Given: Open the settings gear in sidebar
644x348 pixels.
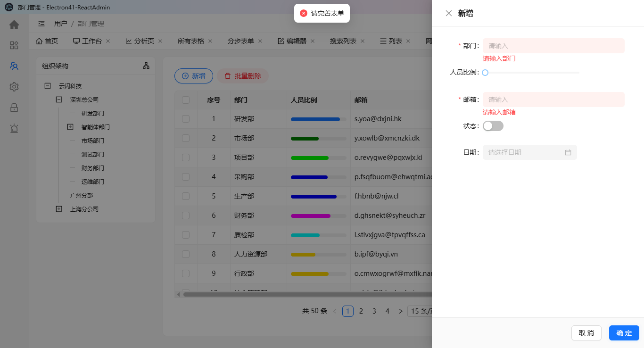Looking at the screenshot, I should coord(14,87).
